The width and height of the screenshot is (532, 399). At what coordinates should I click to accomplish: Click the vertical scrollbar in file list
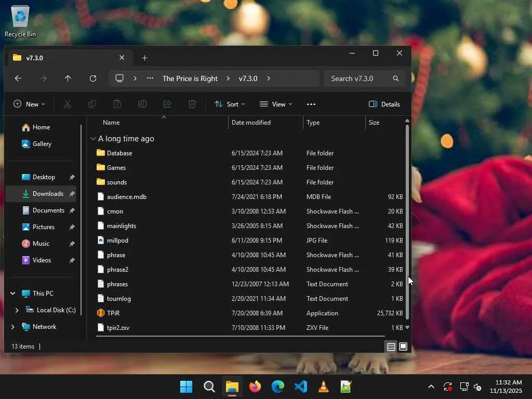tap(407, 222)
